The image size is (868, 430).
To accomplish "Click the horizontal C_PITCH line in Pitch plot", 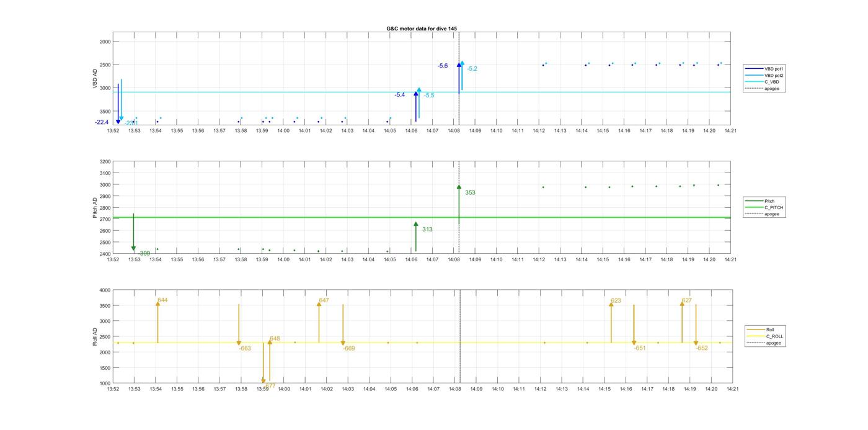I will click(422, 217).
